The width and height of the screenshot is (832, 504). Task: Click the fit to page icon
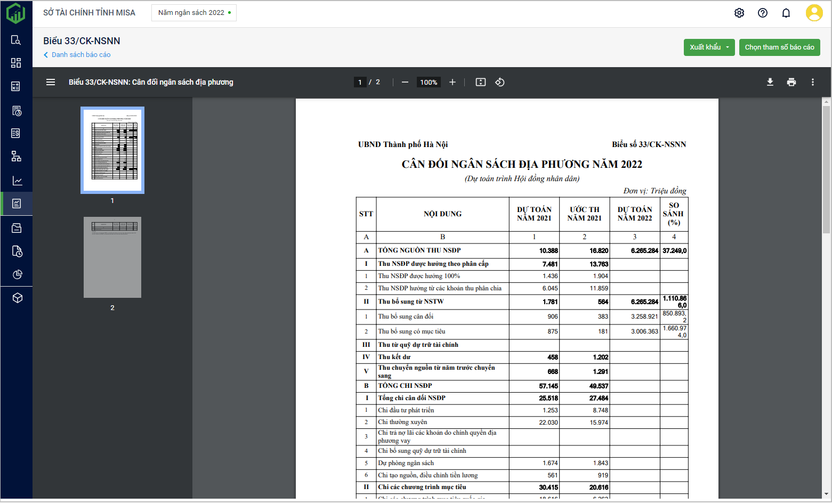coord(480,82)
